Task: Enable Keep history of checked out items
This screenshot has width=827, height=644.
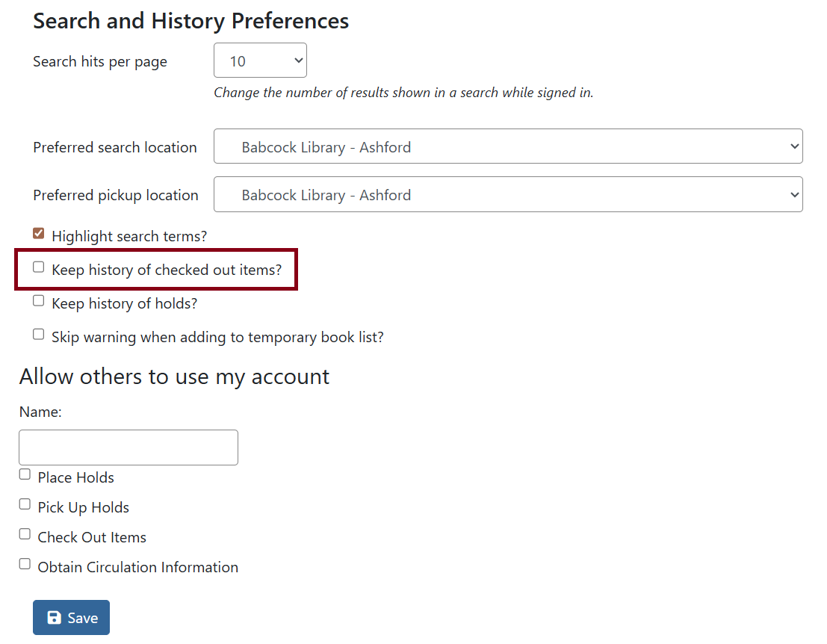Action: (38, 266)
